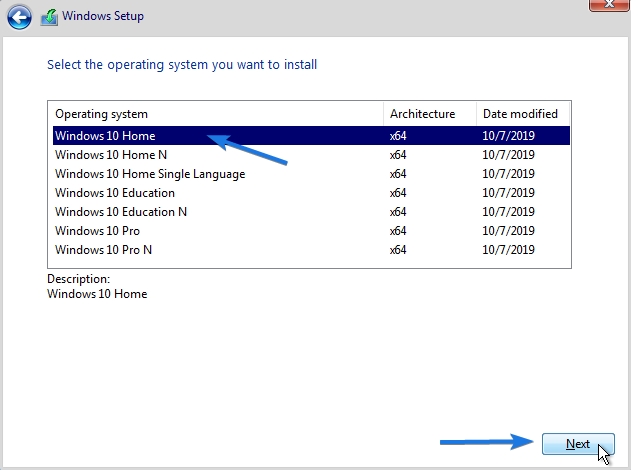This screenshot has height=470, width=631.
Task: Sort by Date modified column header
Action: [522, 114]
